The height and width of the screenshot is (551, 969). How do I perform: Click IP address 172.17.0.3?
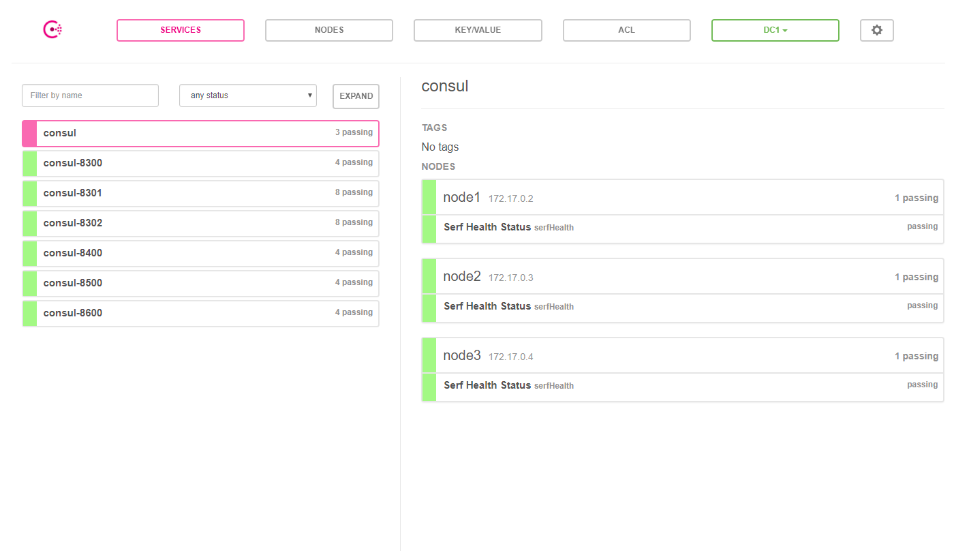coord(510,278)
